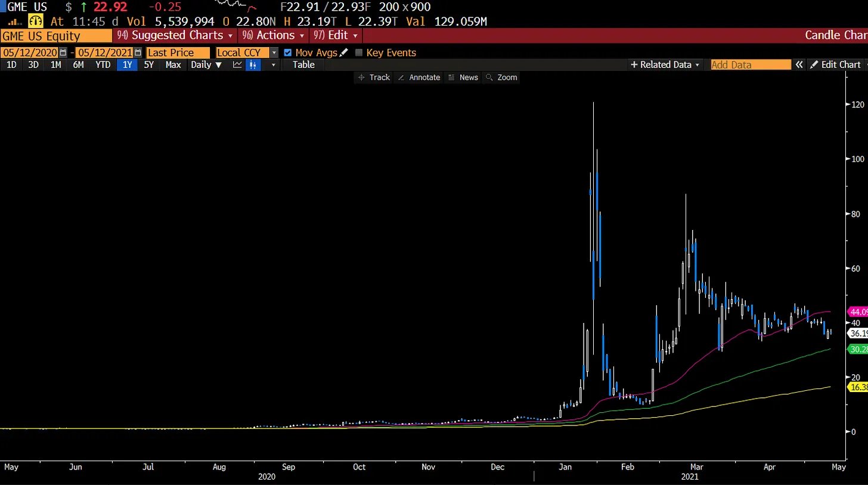Image resolution: width=868 pixels, height=485 pixels.
Task: Edit moving averages with the pencil icon
Action: pos(343,52)
